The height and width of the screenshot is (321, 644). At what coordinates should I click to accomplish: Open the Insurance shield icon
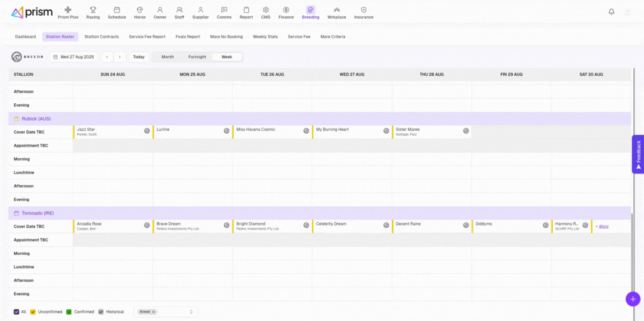pyautogui.click(x=364, y=10)
